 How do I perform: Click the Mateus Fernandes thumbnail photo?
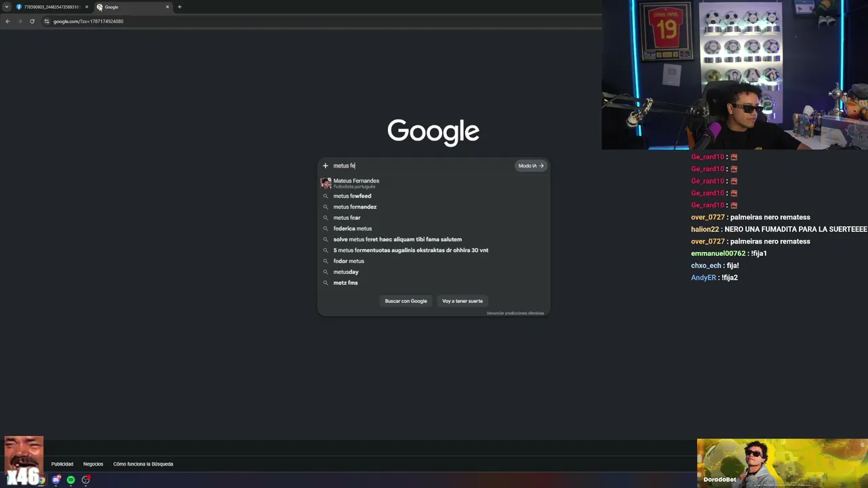coord(325,183)
